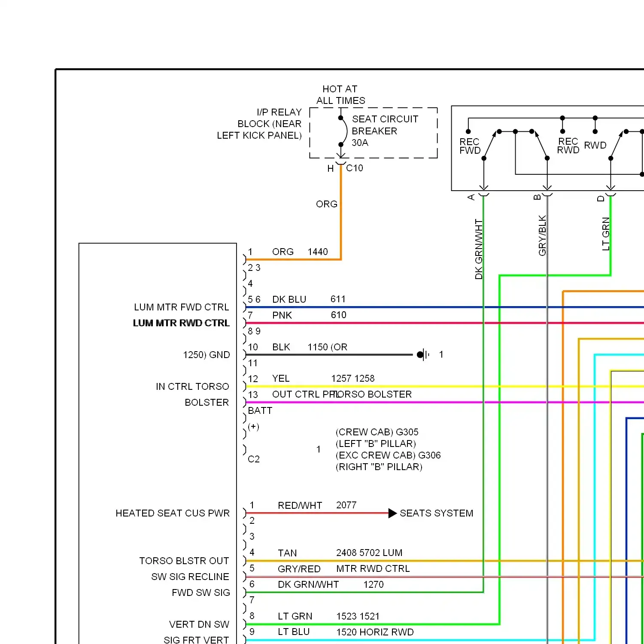Select the '(CREW CAB) G305' ground note
This screenshot has height=644, width=644.
pyautogui.click(x=377, y=432)
